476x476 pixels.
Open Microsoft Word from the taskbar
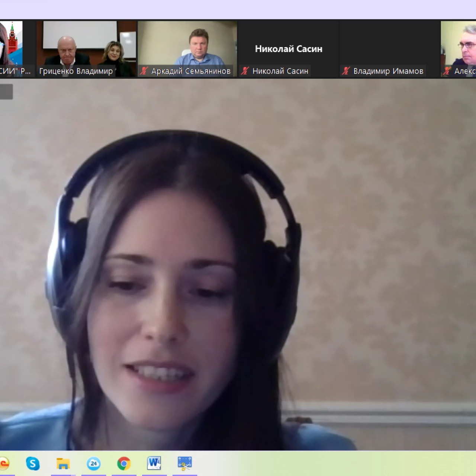coord(154,463)
